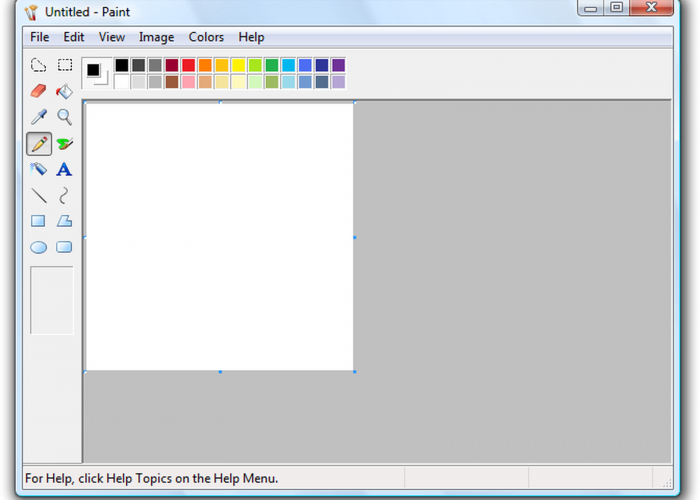Pick the dark gray swatch in top row
This screenshot has width=700, height=500.
click(x=138, y=65)
